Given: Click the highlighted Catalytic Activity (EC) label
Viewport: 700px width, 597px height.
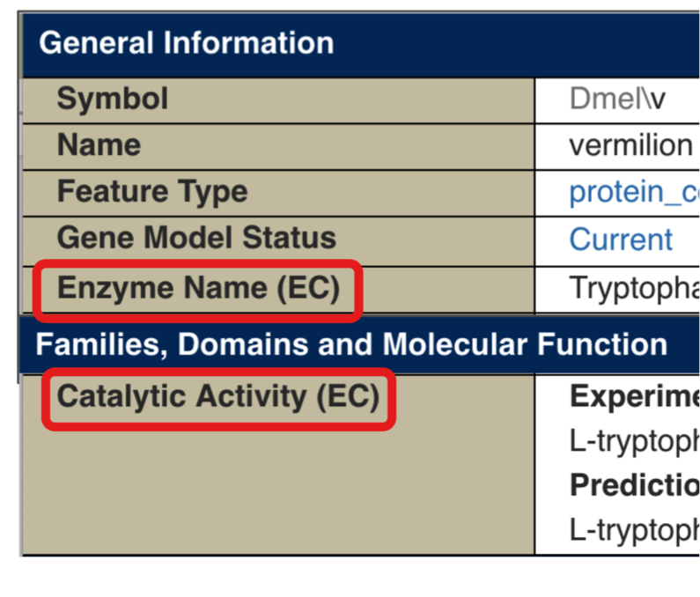Looking at the screenshot, I should point(217,397).
